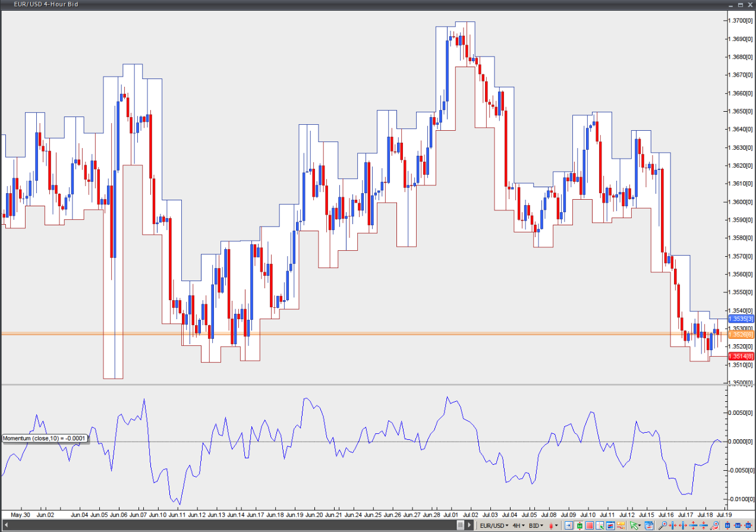756x532 pixels.
Task: Select the green arrow cursor tool
Action: click(634, 525)
